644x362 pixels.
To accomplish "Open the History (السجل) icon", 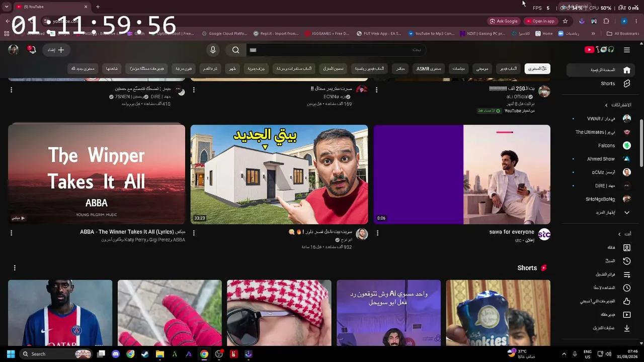I will [x=627, y=261].
